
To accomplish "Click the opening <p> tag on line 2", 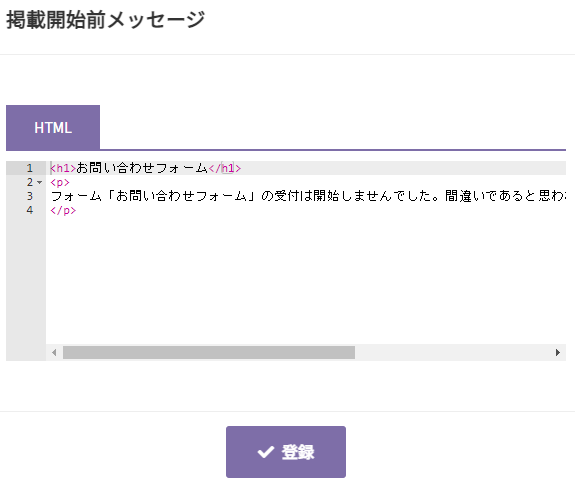I will (x=60, y=182).
